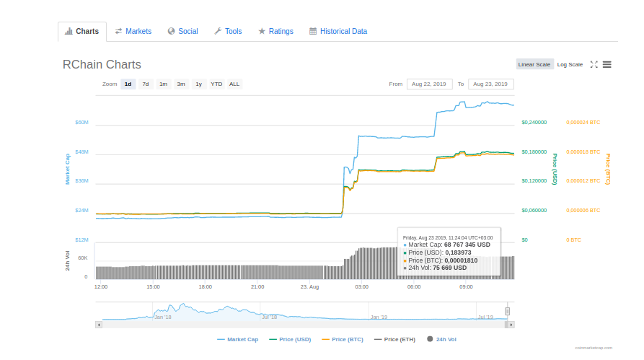Select Linear Scale

(534, 64)
